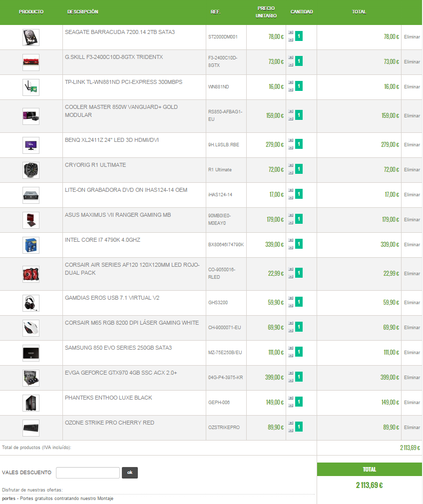Decrease quantity of Gamdias Eros headset
Image resolution: width=423 pixels, height=504 pixels.
pos(291,306)
